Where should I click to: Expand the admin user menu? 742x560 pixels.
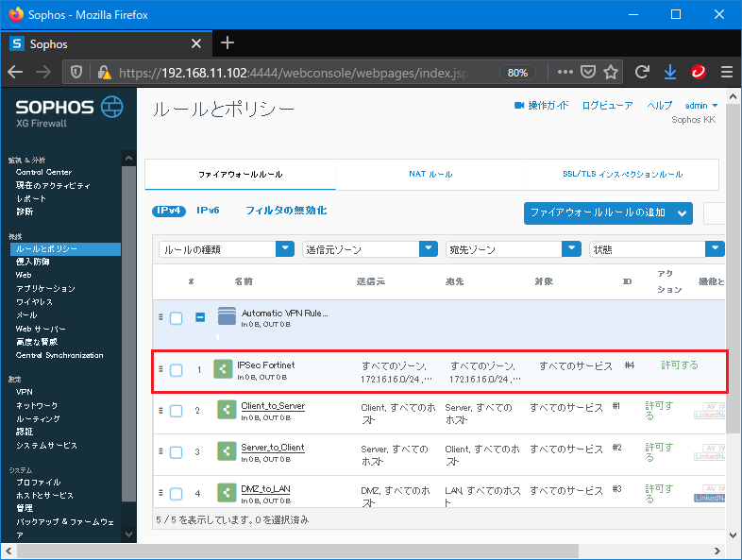701,106
